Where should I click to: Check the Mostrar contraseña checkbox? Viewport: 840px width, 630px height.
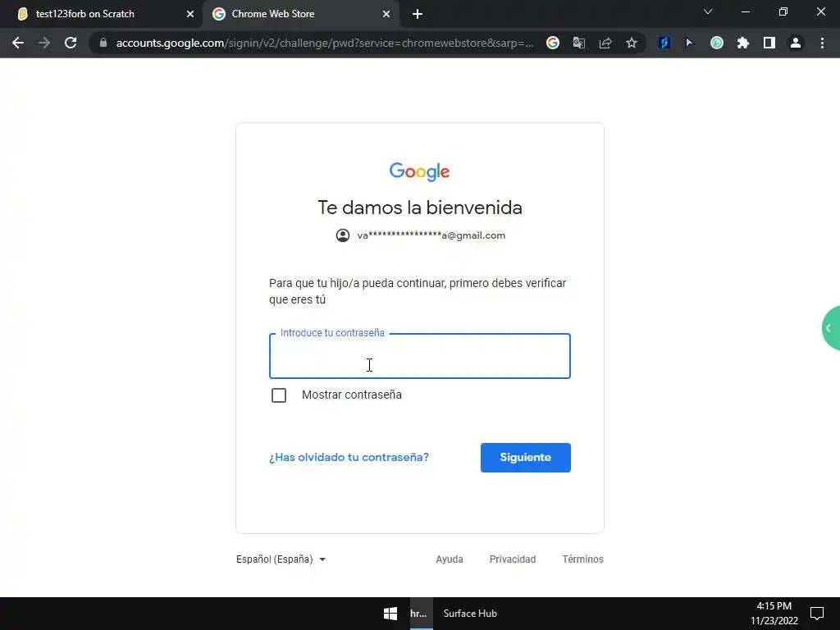click(279, 395)
